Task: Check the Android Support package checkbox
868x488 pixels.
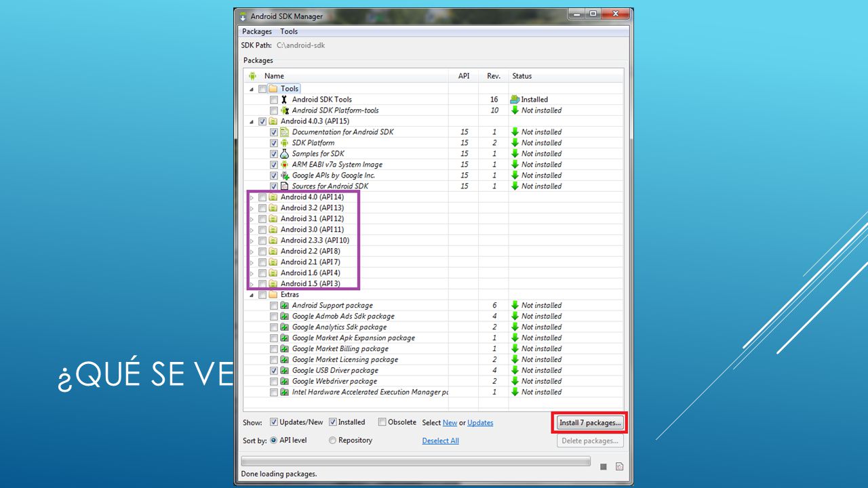Action: (274, 306)
